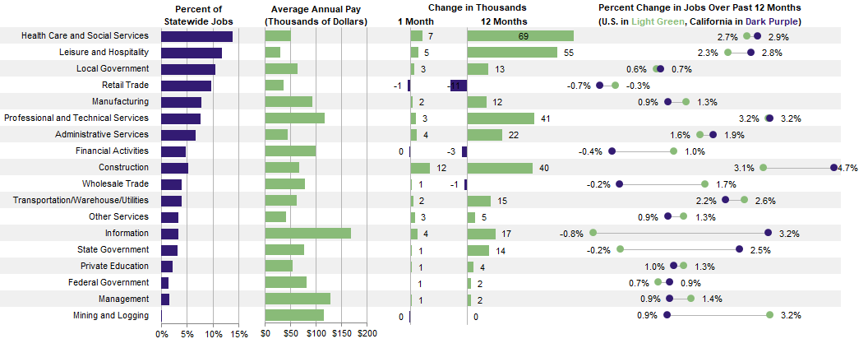
Task: Select the Leisure and Hospitality statewide jobs bar
Action: point(192,53)
